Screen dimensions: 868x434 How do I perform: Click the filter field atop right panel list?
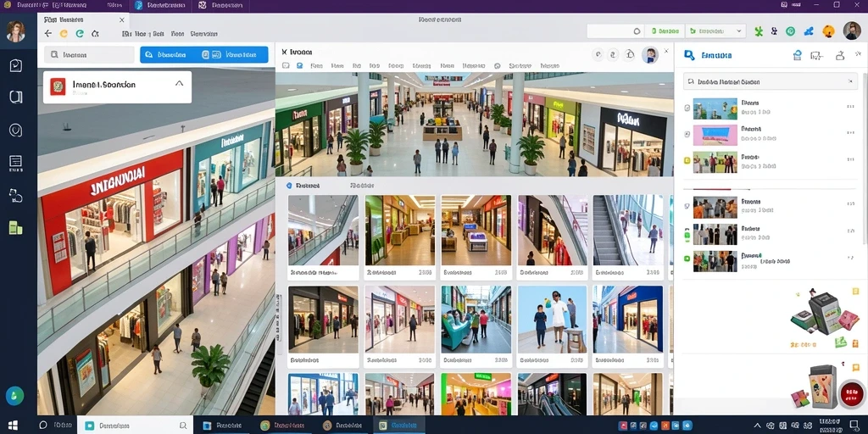[x=771, y=81]
